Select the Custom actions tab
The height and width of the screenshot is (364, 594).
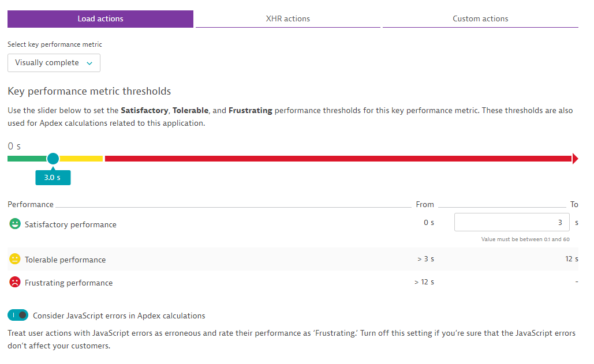pyautogui.click(x=480, y=19)
